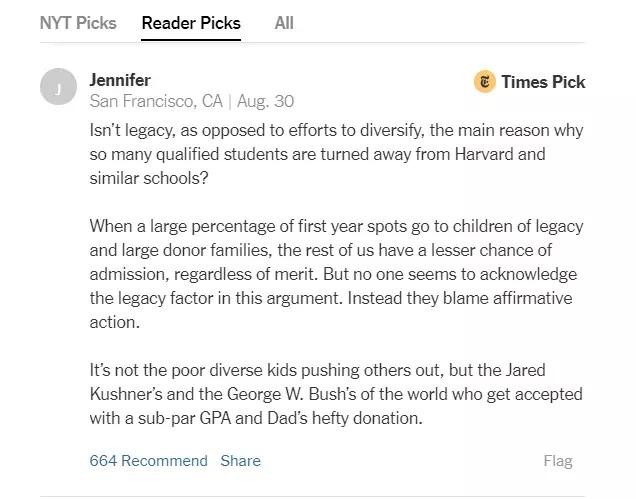This screenshot has width=636, height=499.
Task: Click the paragraph beginning "Isn't legacy"
Action: 336,154
